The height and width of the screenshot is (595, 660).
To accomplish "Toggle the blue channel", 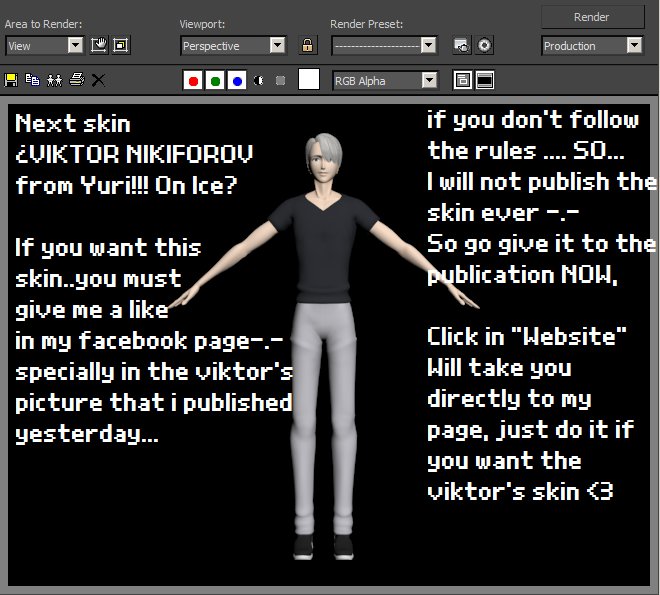I will click(237, 80).
